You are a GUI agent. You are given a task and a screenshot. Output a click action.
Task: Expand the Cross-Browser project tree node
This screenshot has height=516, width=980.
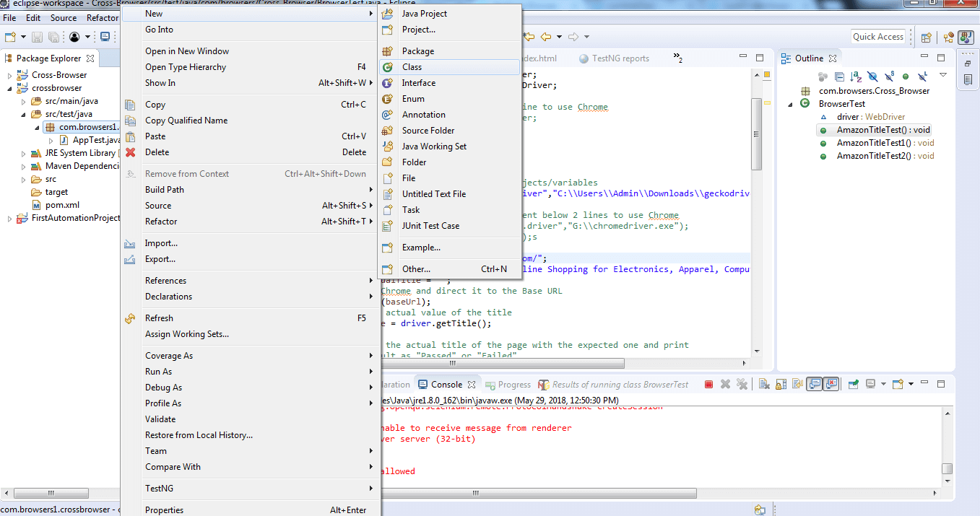pos(9,75)
